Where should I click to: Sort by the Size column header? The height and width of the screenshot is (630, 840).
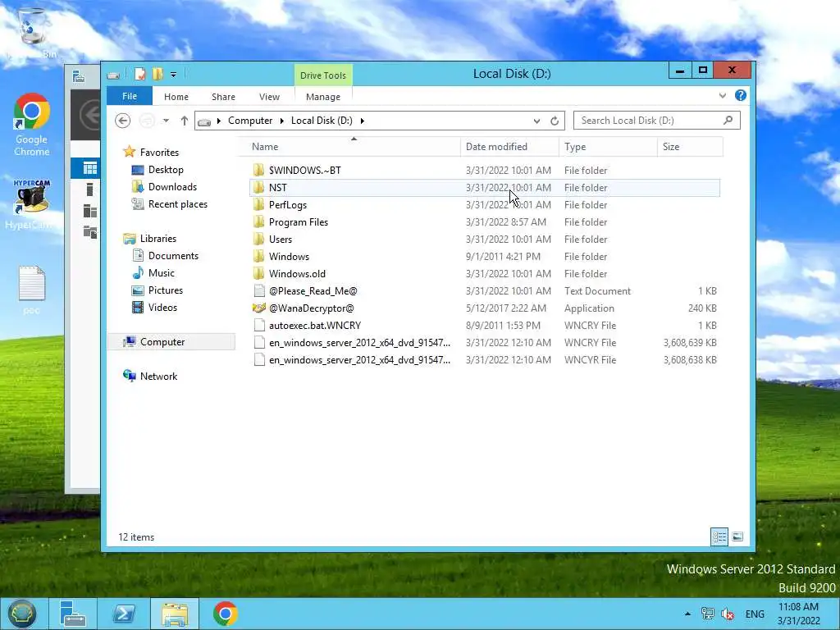coord(690,147)
